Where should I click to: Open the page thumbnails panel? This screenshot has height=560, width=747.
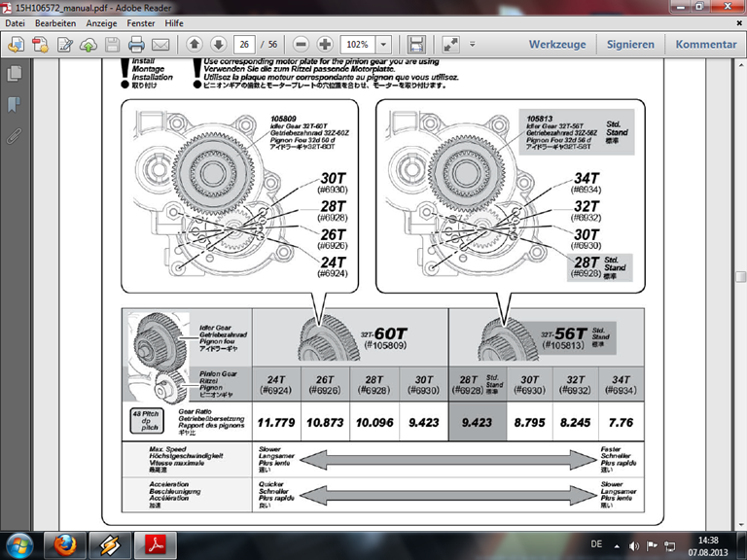point(14,74)
